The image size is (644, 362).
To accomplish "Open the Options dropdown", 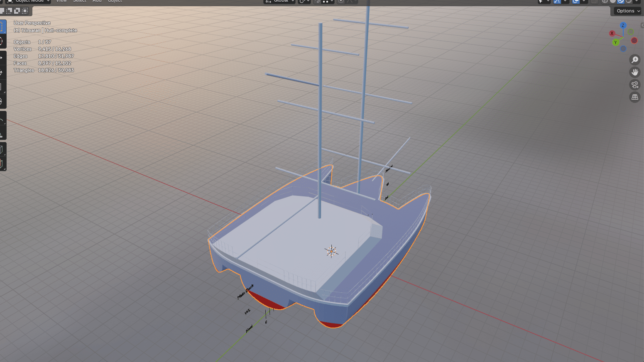I will tap(628, 11).
